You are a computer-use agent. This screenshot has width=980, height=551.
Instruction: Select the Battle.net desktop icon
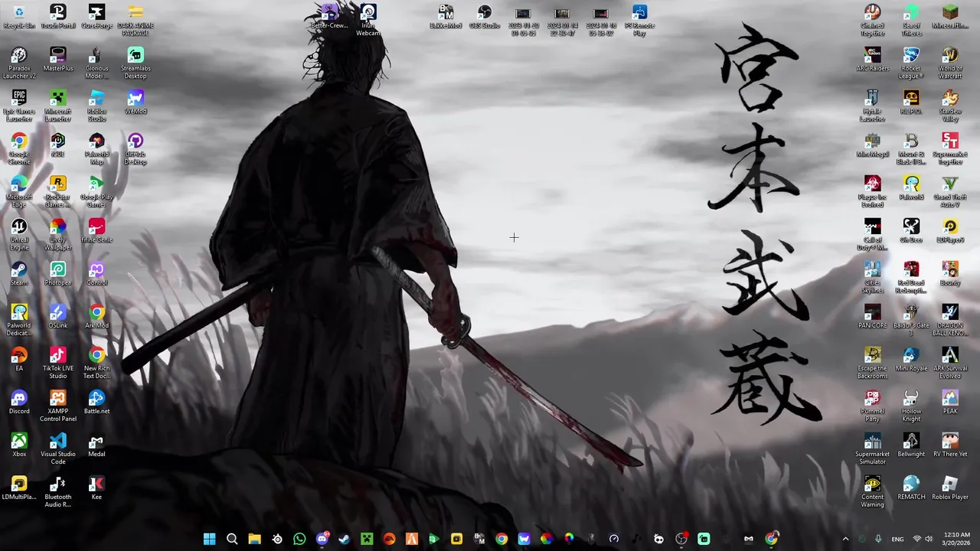[x=96, y=403]
